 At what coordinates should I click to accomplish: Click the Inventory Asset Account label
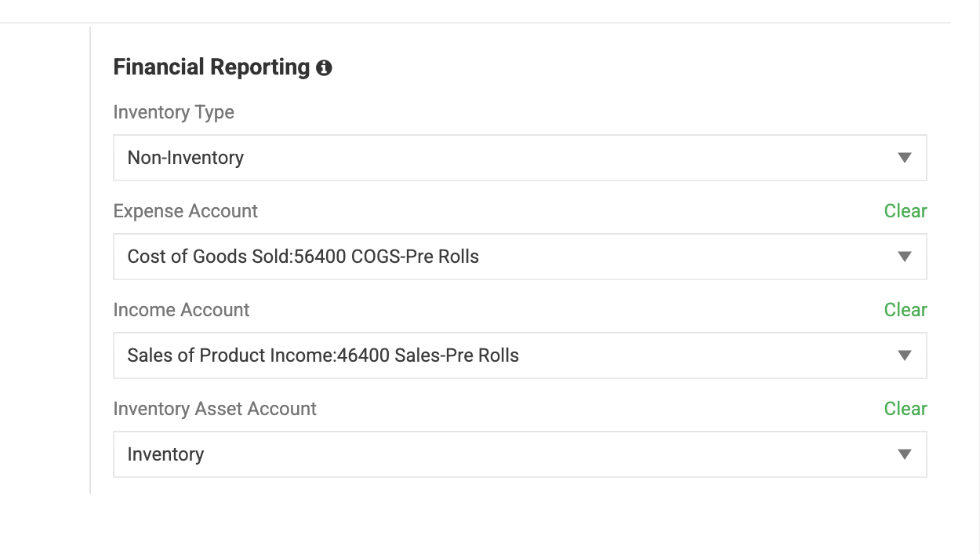[x=215, y=409]
